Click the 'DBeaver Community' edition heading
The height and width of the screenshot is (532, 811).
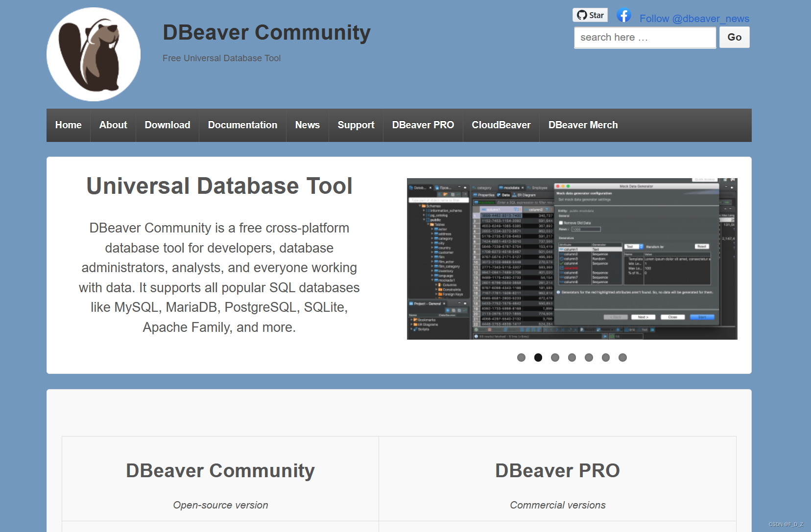click(220, 471)
